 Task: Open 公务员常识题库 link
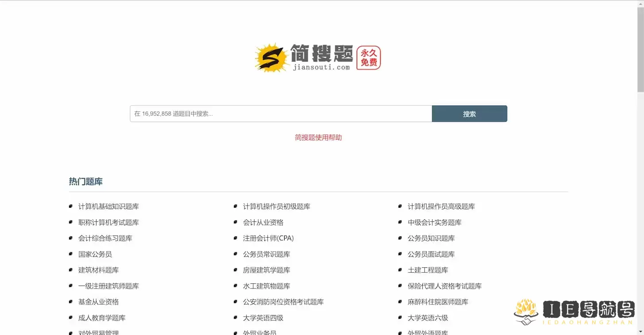coord(266,254)
